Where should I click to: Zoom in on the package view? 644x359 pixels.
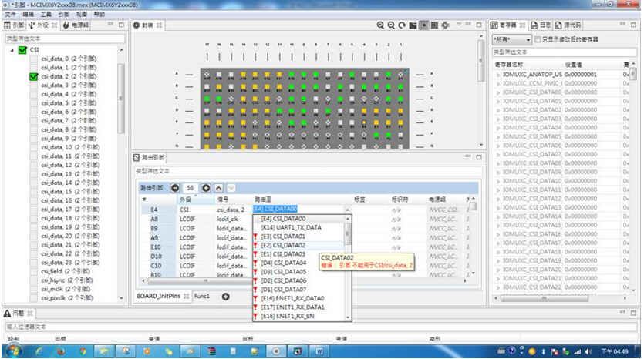pyautogui.click(x=380, y=25)
